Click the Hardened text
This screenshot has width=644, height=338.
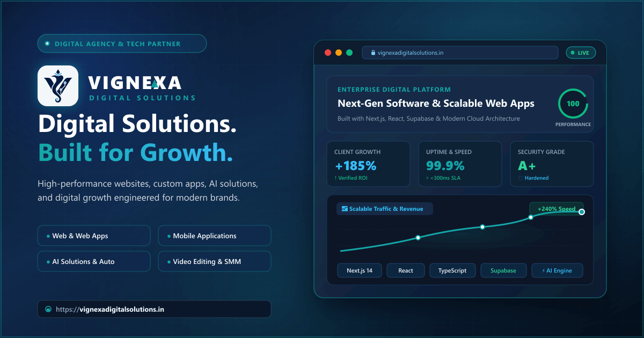(537, 178)
